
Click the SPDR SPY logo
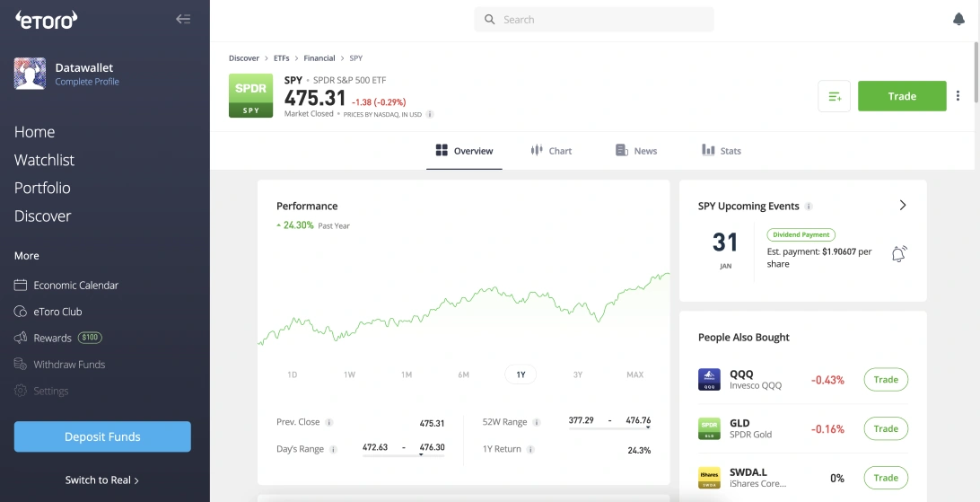point(250,96)
